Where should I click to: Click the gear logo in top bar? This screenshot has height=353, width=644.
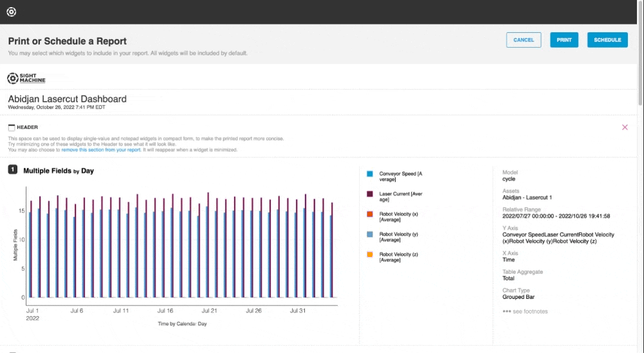coord(12,12)
